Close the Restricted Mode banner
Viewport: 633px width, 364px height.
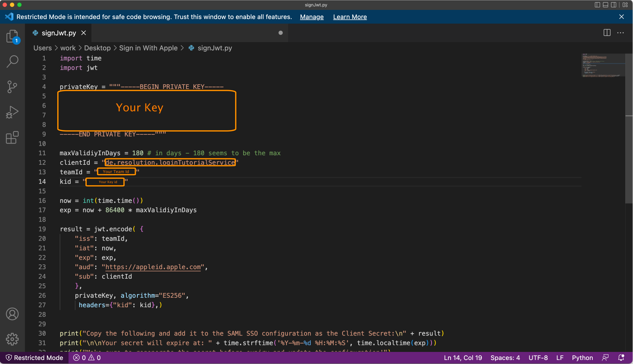[x=621, y=17]
